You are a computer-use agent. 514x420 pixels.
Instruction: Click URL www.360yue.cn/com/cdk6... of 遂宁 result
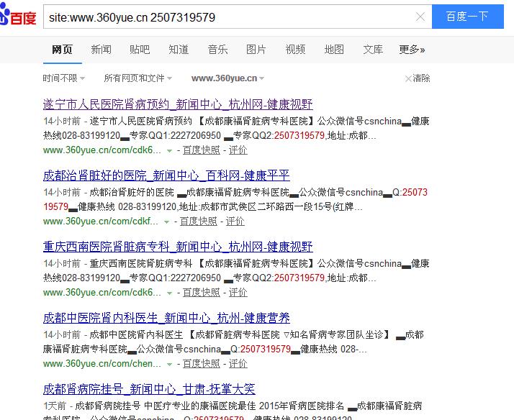point(102,150)
